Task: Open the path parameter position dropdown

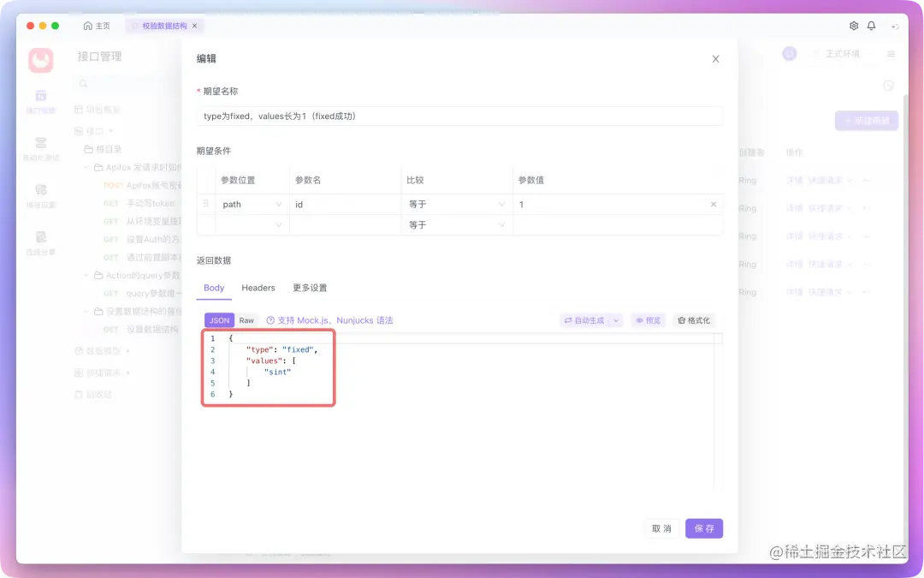Action: click(252, 204)
